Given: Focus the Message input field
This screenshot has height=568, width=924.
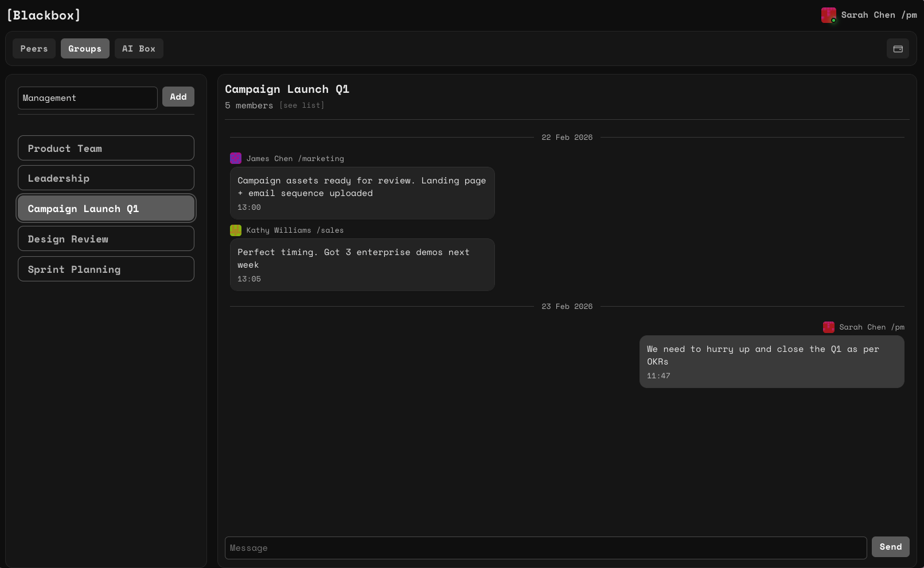Looking at the screenshot, I should 545,548.
